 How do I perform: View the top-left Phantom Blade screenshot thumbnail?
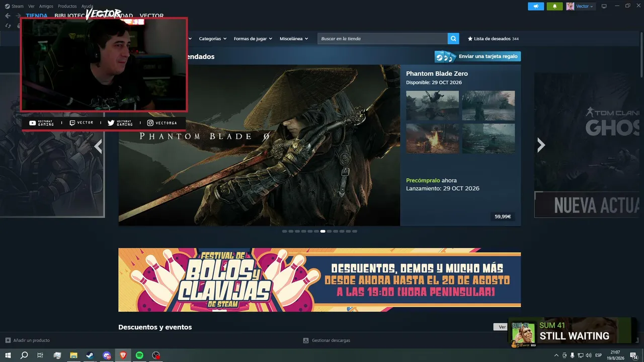pos(432,106)
